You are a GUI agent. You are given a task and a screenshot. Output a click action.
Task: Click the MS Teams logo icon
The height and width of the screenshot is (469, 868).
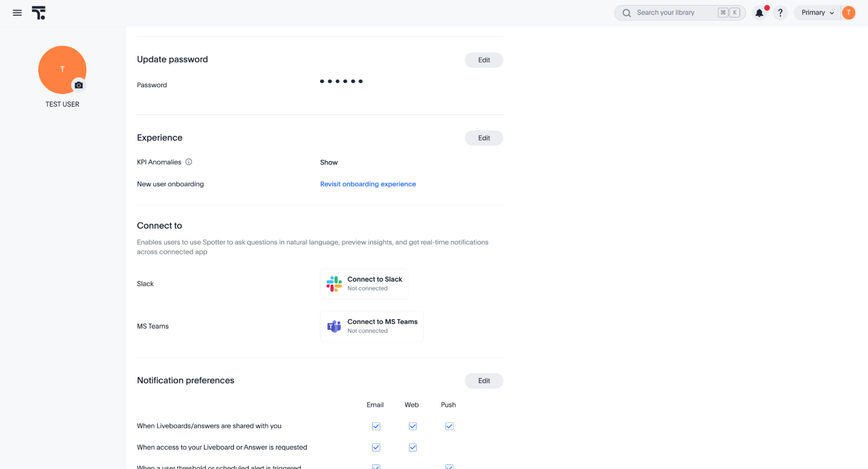coord(334,326)
